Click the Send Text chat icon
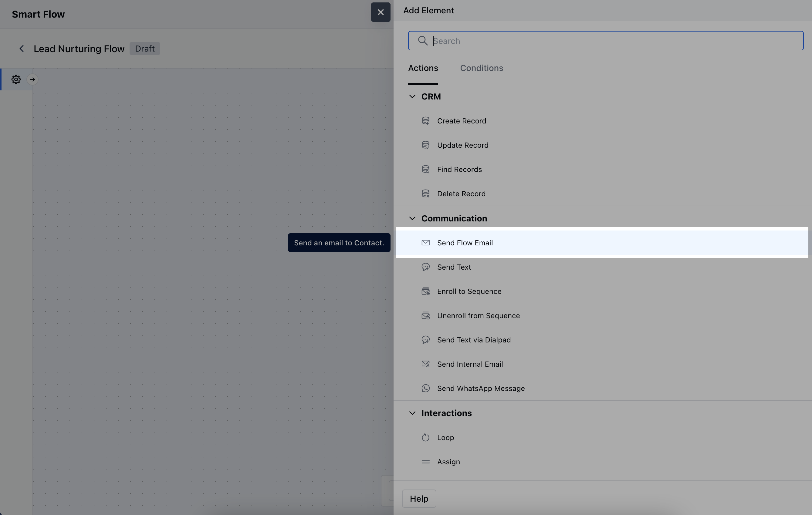This screenshot has height=515, width=812. coord(425,267)
